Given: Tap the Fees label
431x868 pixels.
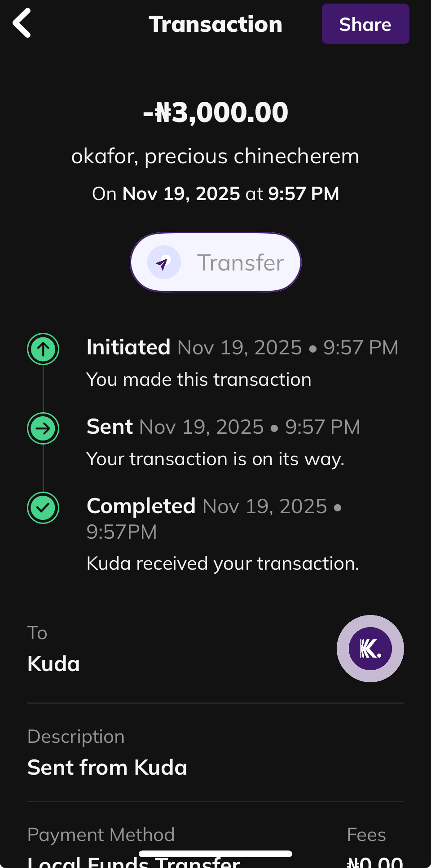Looking at the screenshot, I should click(366, 835).
